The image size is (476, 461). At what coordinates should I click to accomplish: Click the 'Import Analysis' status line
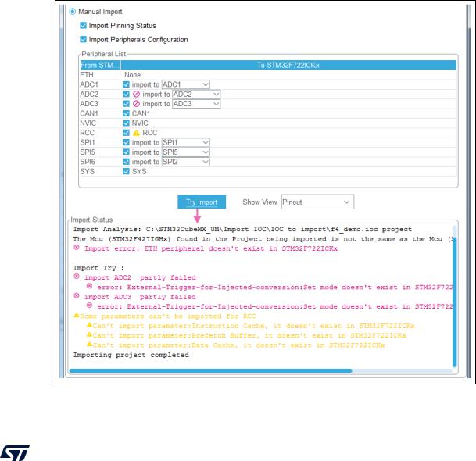[242, 229]
